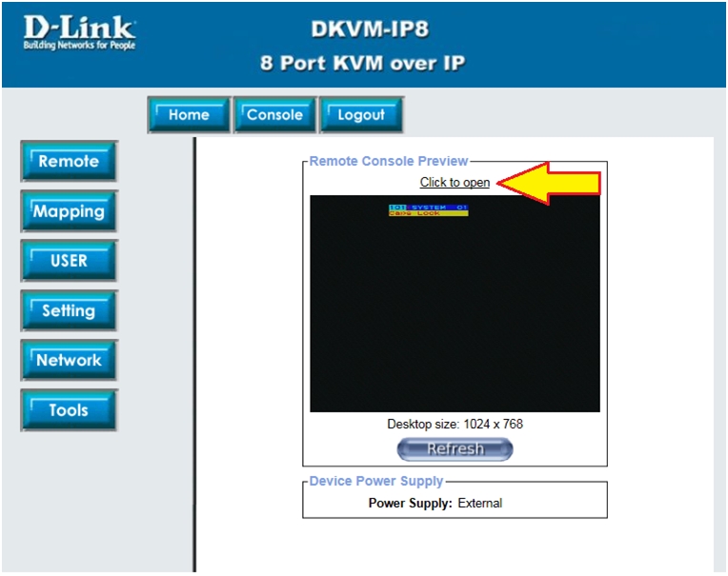728x576 pixels.
Task: Log out using the Logout button
Action: click(x=361, y=115)
